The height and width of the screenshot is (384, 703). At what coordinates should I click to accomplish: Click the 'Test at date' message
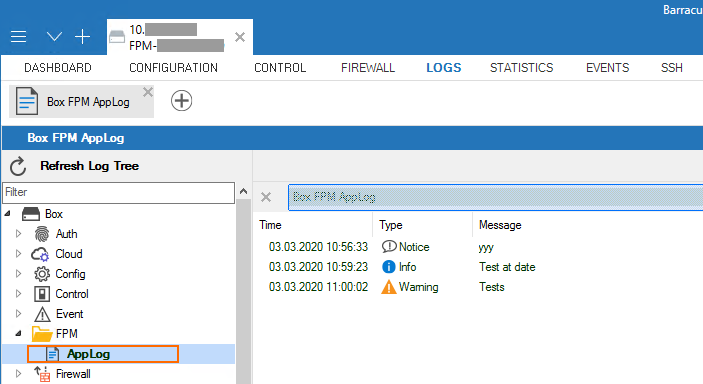click(x=507, y=267)
